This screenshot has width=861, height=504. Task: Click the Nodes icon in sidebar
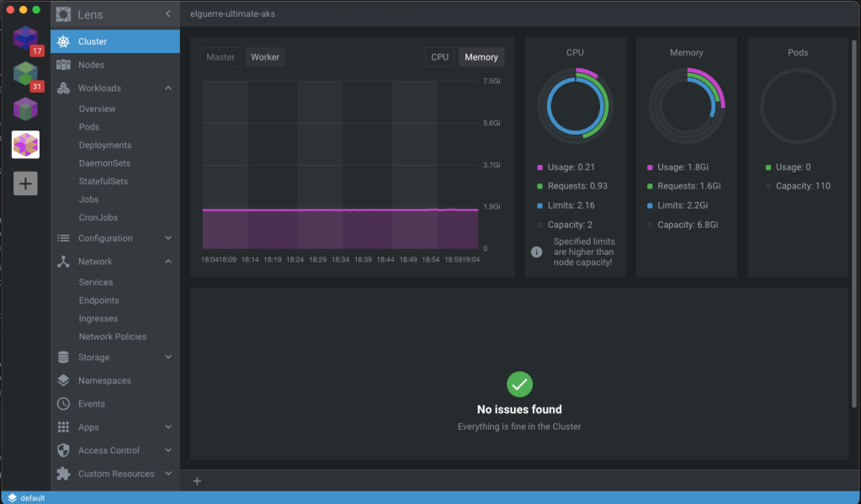pyautogui.click(x=63, y=65)
